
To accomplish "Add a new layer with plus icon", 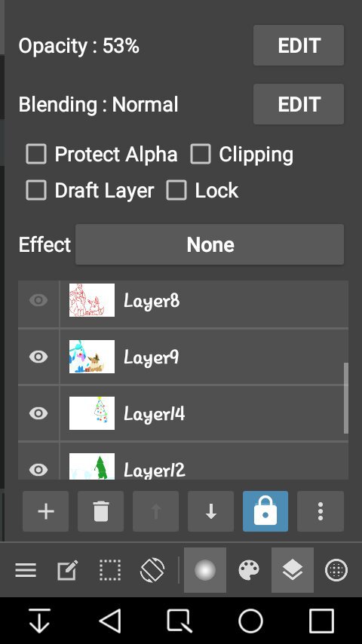I will (x=45, y=511).
